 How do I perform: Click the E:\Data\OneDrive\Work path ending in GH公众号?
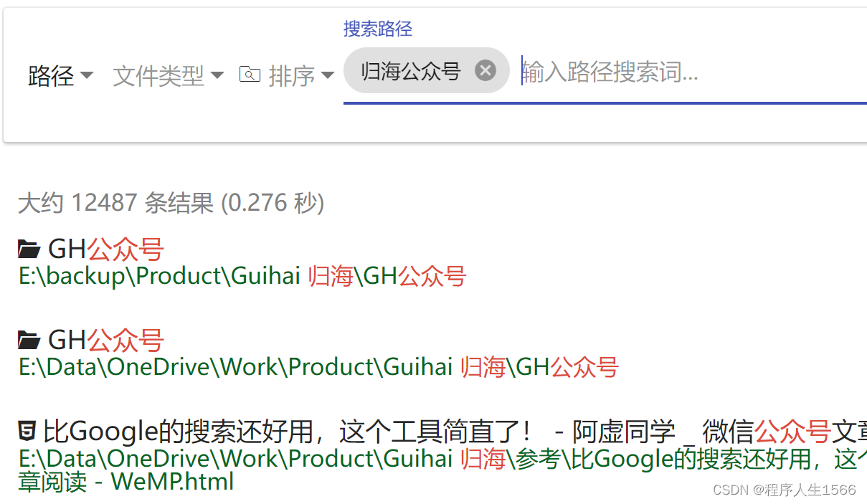tap(318, 367)
